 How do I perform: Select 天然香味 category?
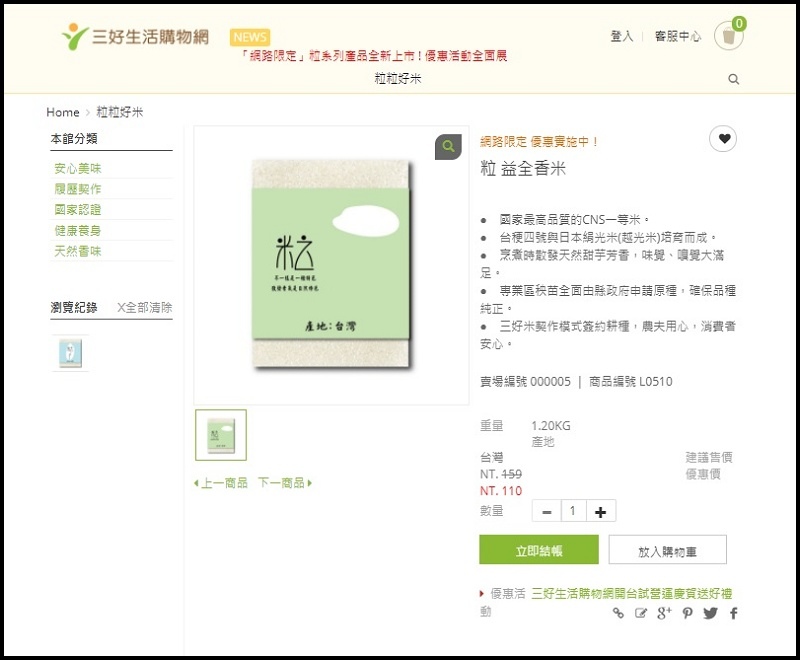tap(78, 251)
